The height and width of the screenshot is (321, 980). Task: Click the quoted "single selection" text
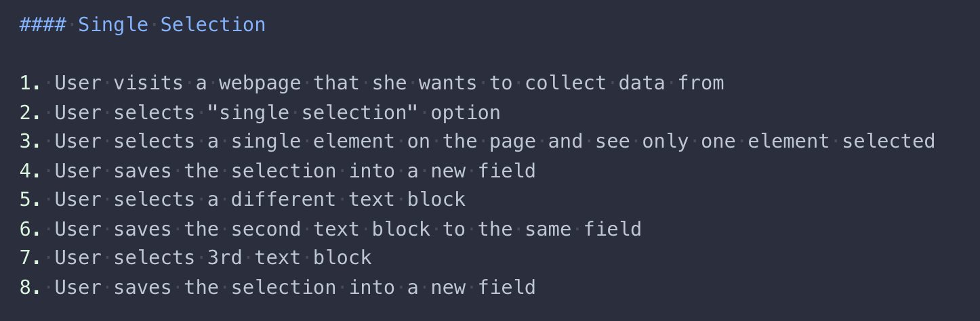click(x=312, y=112)
